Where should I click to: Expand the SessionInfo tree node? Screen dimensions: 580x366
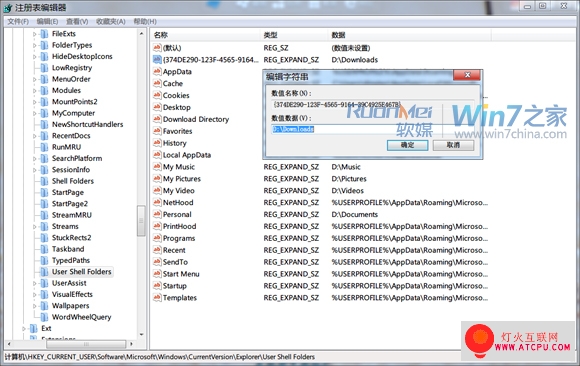click(x=34, y=170)
